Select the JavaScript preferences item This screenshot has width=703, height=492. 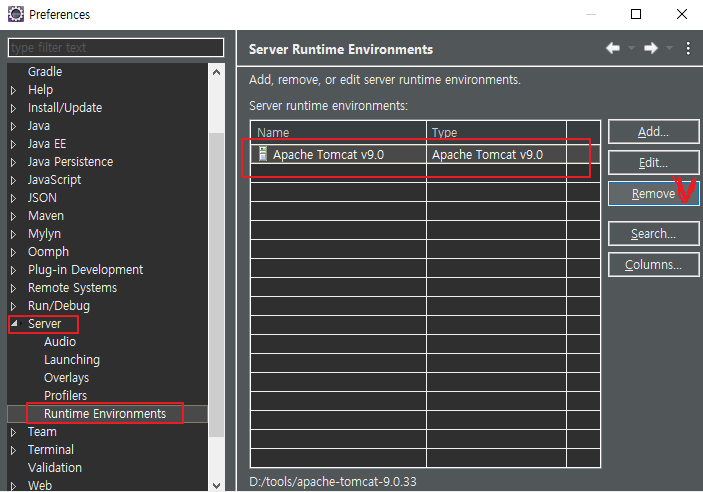54,180
